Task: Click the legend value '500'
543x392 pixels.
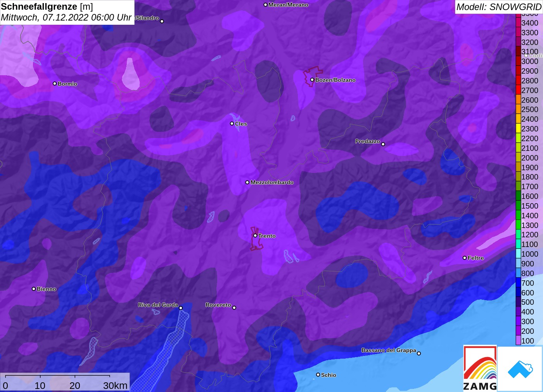Action: click(527, 302)
